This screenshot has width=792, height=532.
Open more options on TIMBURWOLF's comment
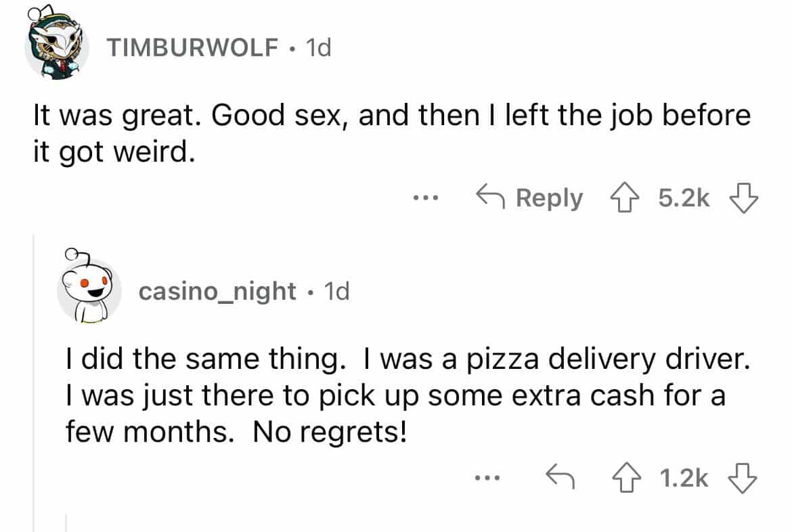(x=428, y=199)
